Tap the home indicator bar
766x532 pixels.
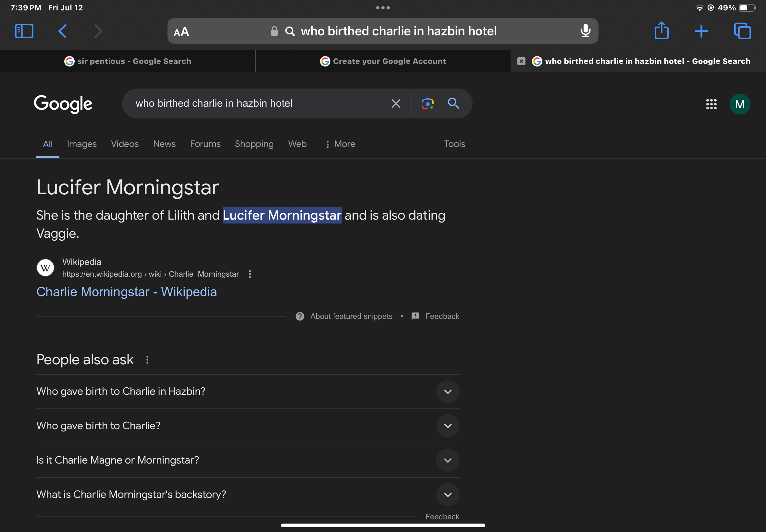pyautogui.click(x=383, y=525)
